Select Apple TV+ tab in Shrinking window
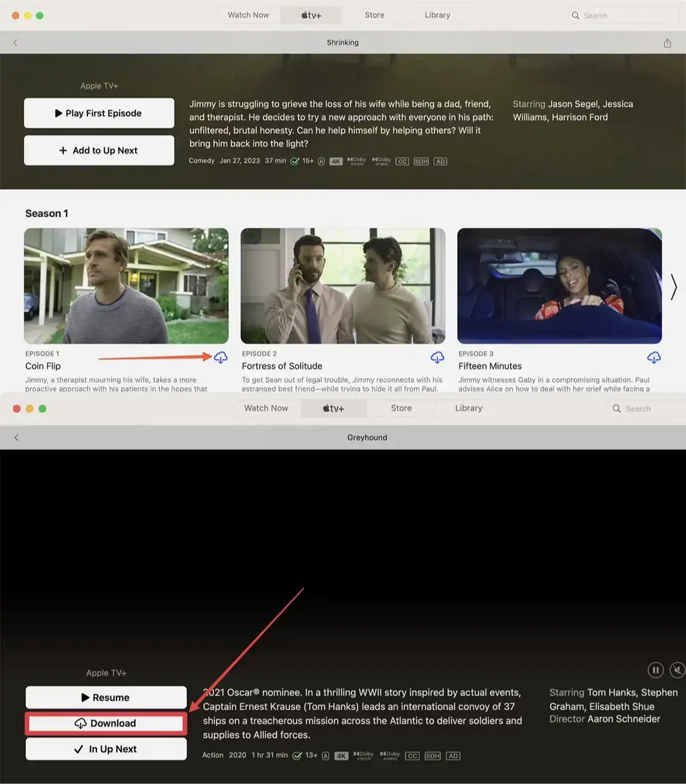Viewport: 686px width, 784px height. [311, 15]
